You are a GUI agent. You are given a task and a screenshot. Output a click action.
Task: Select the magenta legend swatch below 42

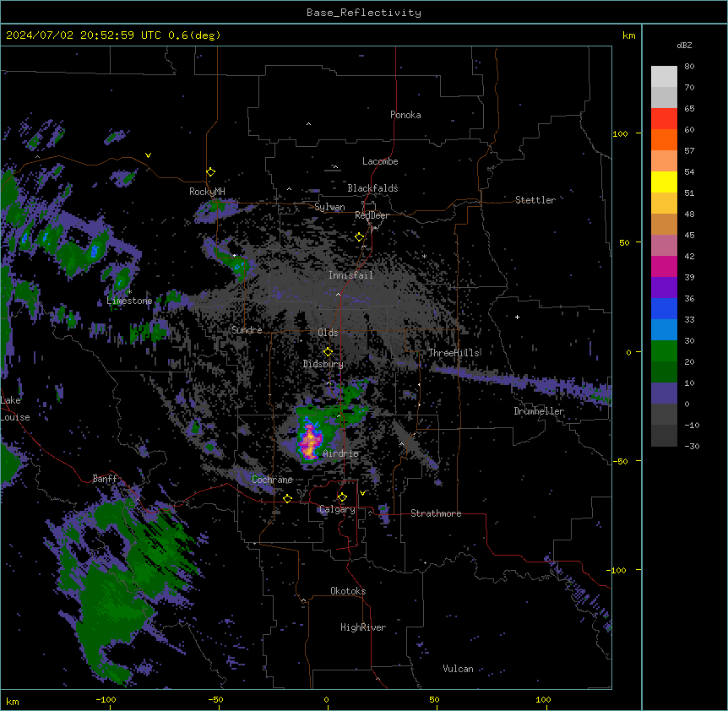664,266
